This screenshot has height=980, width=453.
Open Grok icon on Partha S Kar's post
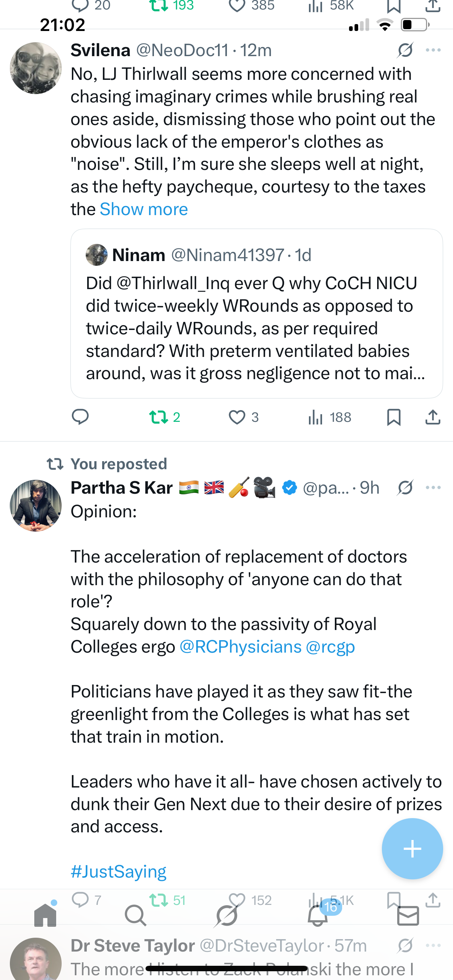coord(405,487)
